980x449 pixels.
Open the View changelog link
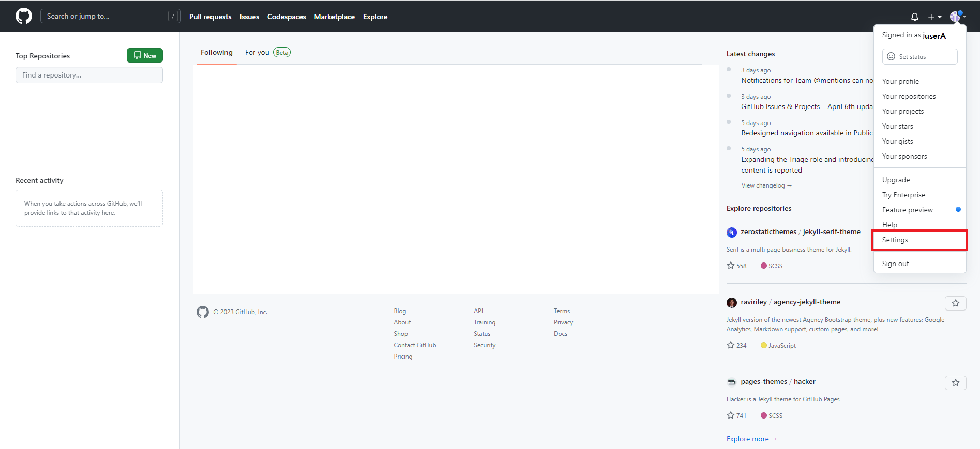tap(766, 185)
